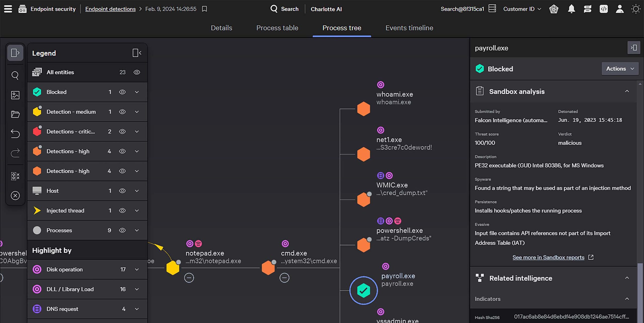Toggle visibility of Host row

click(x=122, y=191)
